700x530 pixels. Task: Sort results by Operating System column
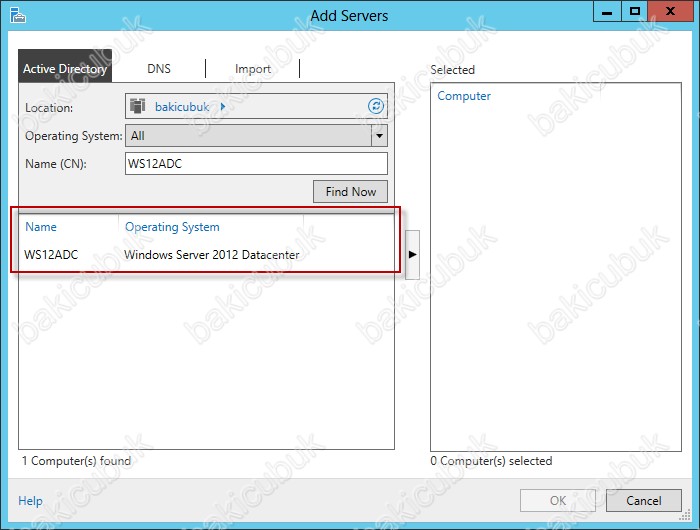point(172,227)
